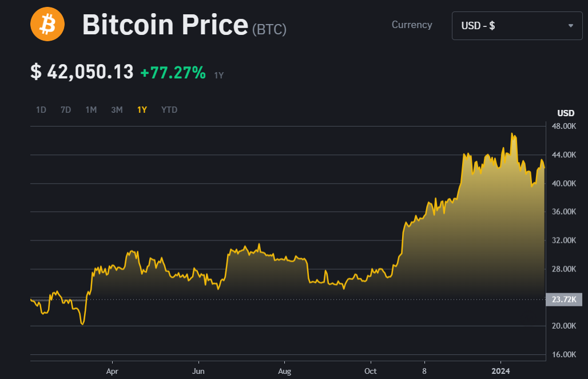
Task: Click the $ 42,050.13 price value
Action: 82,72
